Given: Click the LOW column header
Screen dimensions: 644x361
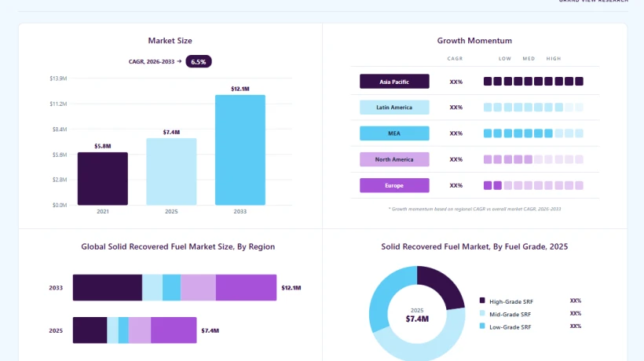Looking at the screenshot, I should tap(505, 59).
